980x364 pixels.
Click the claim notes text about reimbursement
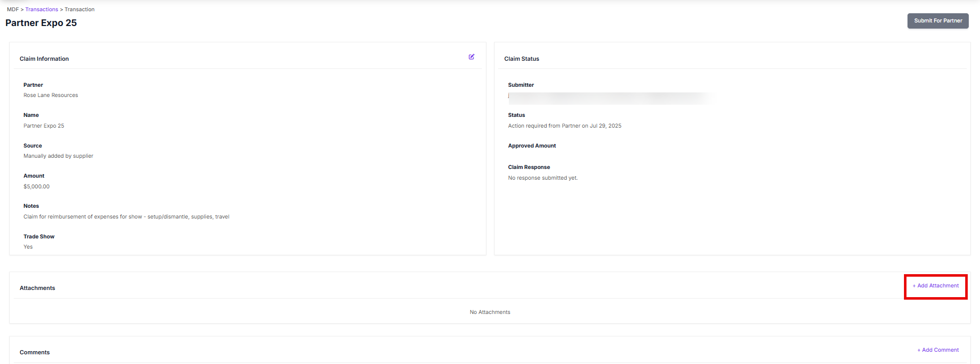(x=126, y=217)
